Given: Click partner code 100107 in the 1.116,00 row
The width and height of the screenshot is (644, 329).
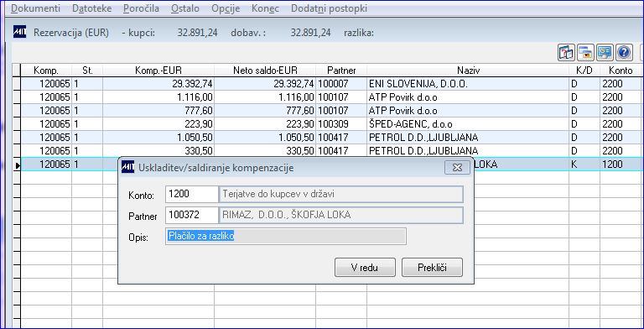Looking at the screenshot, I should tap(341, 97).
